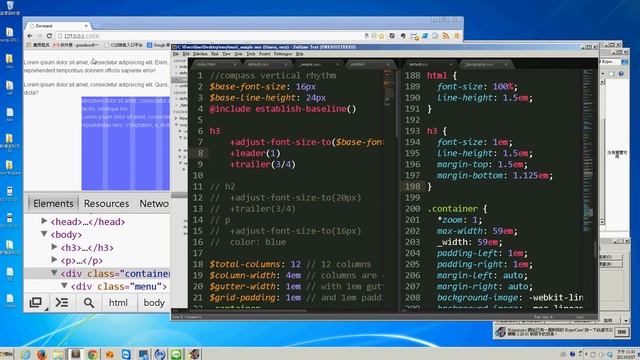Open the Preferences menu in Sublime Text

point(282,54)
